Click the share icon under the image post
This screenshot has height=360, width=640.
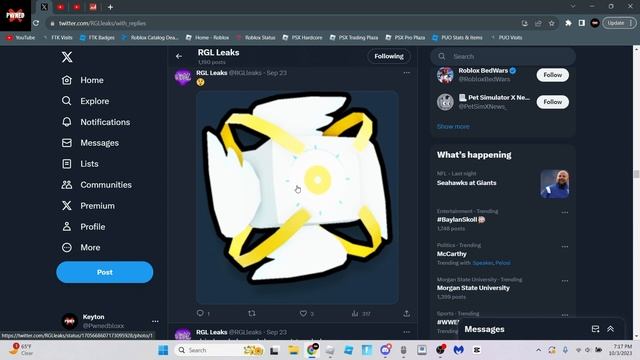click(407, 313)
